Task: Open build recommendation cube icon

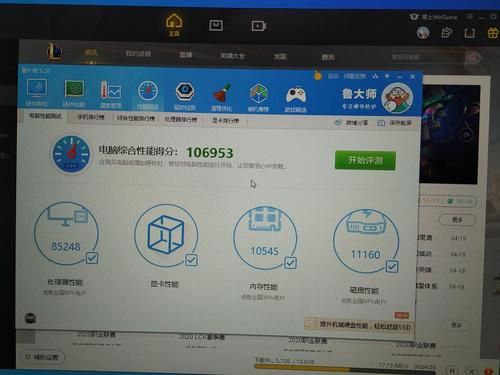Action: point(258,97)
